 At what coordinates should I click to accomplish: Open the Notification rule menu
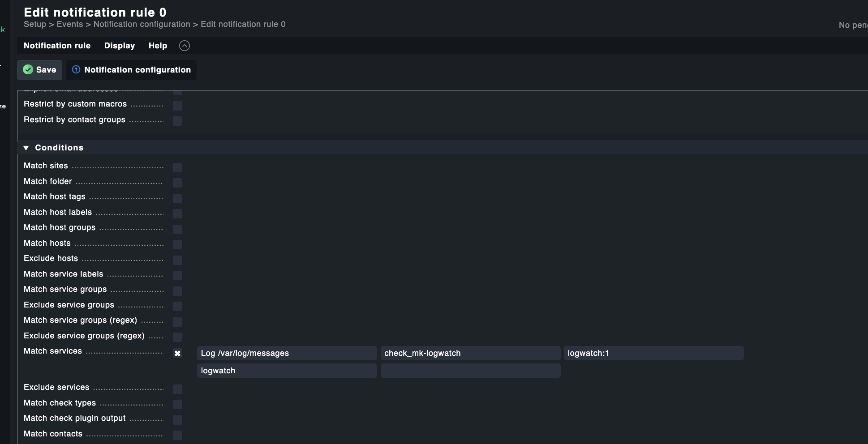tap(57, 46)
